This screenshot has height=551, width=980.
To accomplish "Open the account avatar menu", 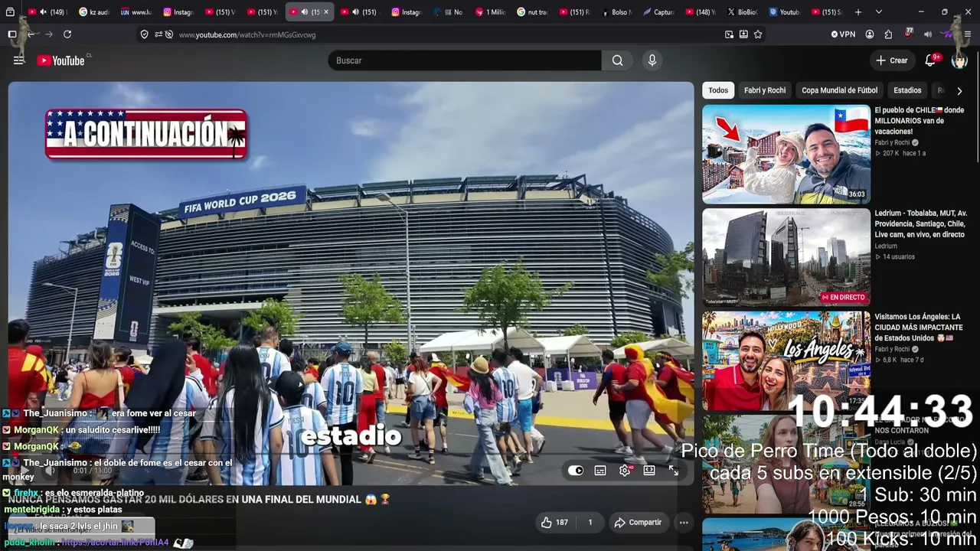I will [959, 60].
